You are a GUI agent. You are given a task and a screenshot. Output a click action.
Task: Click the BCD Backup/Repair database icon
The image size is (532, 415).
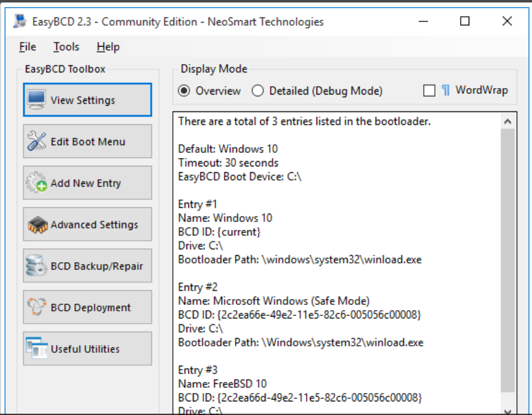(x=36, y=265)
